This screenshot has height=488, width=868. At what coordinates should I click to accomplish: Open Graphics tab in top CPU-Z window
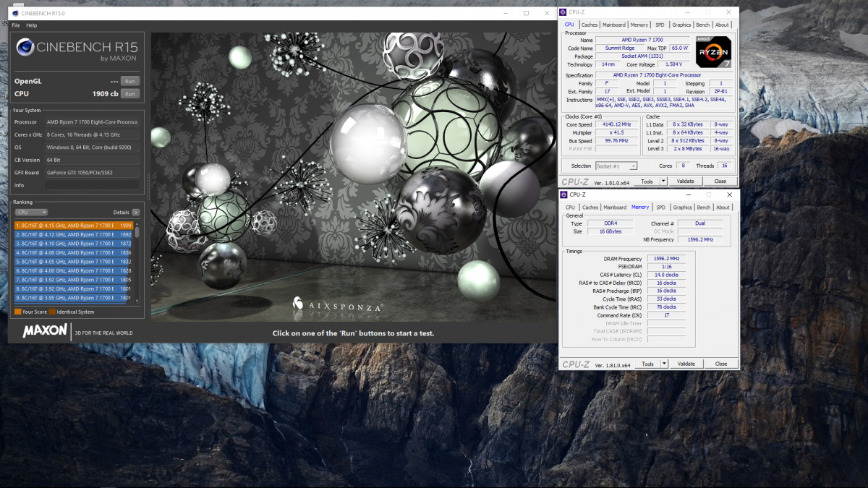tap(681, 25)
